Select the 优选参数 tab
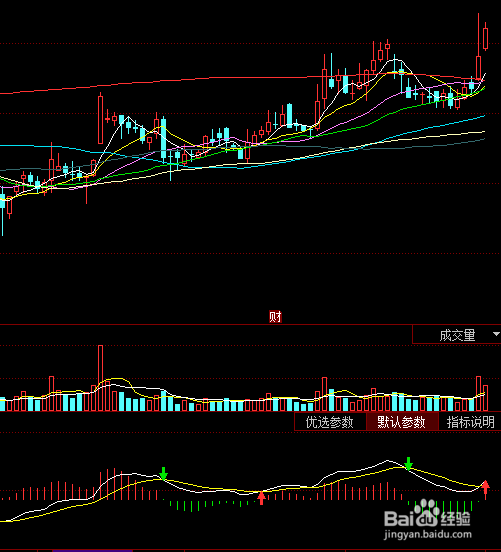501x552 pixels. [330, 422]
